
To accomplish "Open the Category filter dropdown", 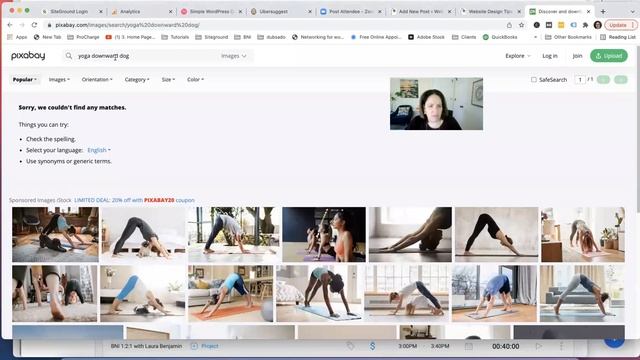I will pyautogui.click(x=137, y=80).
